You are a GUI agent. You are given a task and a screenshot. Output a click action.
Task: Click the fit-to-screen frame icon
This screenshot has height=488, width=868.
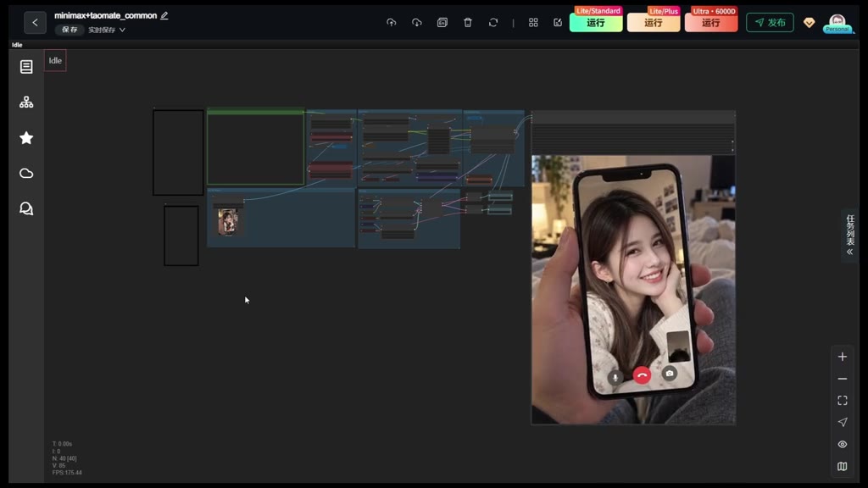click(842, 401)
